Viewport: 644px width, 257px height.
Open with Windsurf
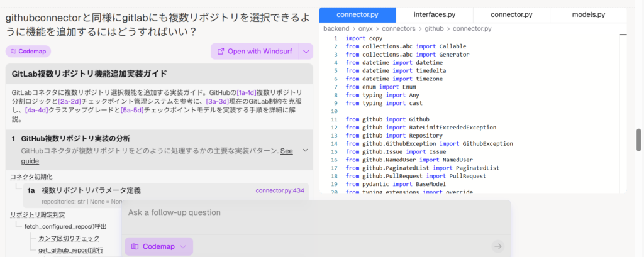pos(254,52)
